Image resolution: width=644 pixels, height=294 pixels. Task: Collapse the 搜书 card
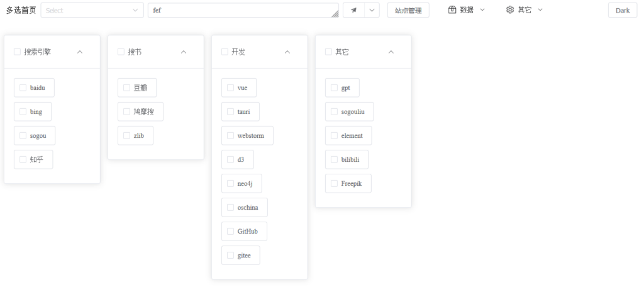pos(184,52)
